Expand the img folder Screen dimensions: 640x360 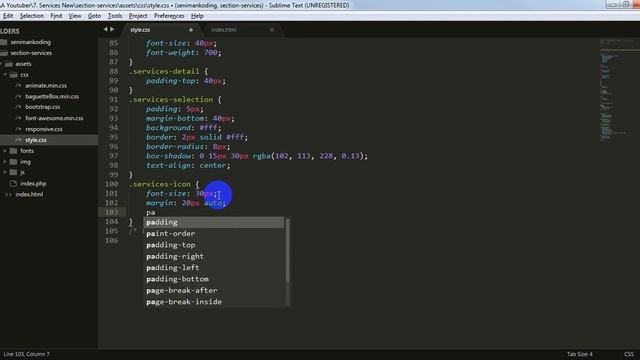click(x=5, y=162)
